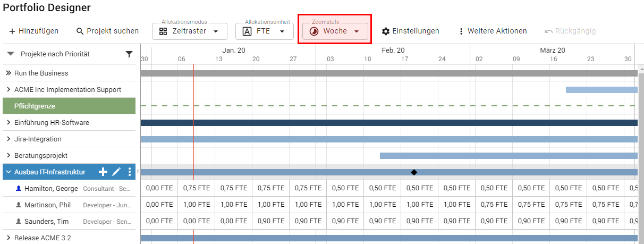This screenshot has height=244, width=644.
Task: Open the Weitere Aktionen menu
Action: coord(492,31)
